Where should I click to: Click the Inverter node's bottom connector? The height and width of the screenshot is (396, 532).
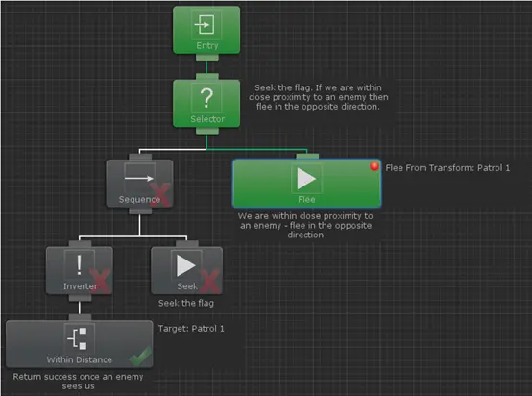pyautogui.click(x=80, y=298)
